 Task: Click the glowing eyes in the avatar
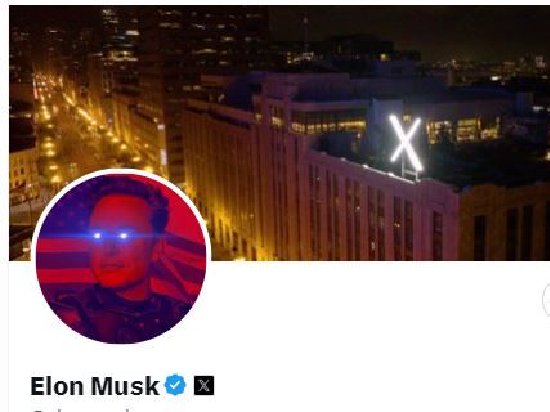point(110,236)
